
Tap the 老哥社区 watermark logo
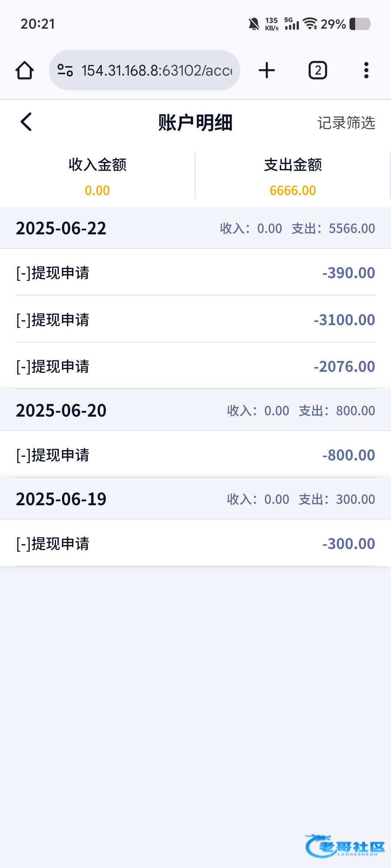pyautogui.click(x=345, y=846)
